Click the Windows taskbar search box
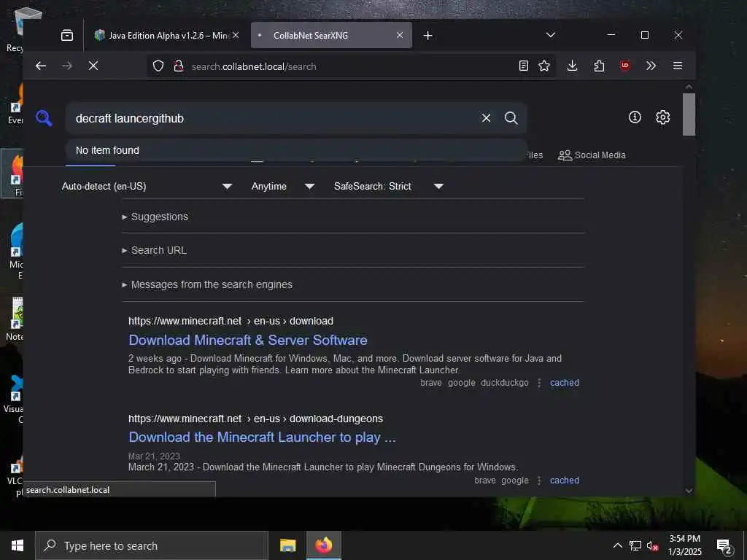The height and width of the screenshot is (560, 747). [152, 545]
